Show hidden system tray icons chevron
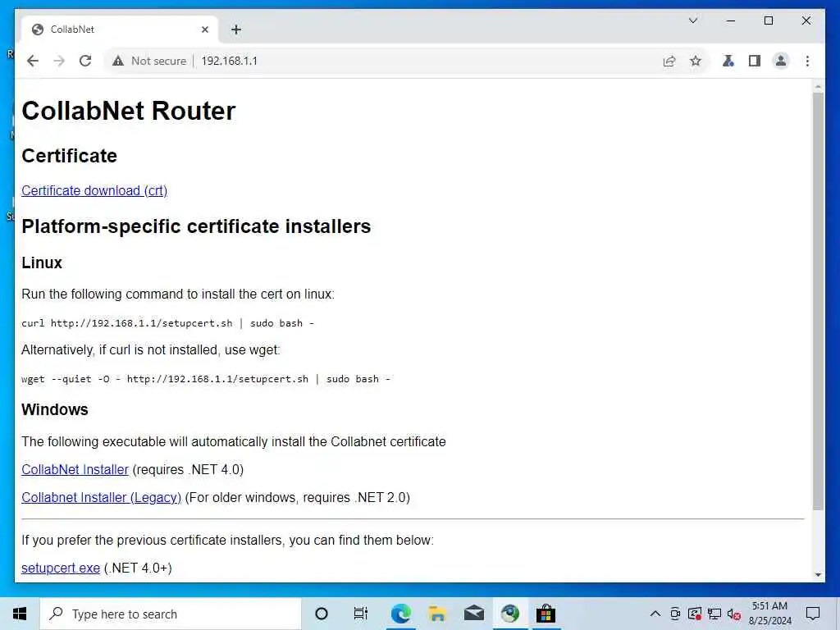This screenshot has width=840, height=630. pos(655,614)
